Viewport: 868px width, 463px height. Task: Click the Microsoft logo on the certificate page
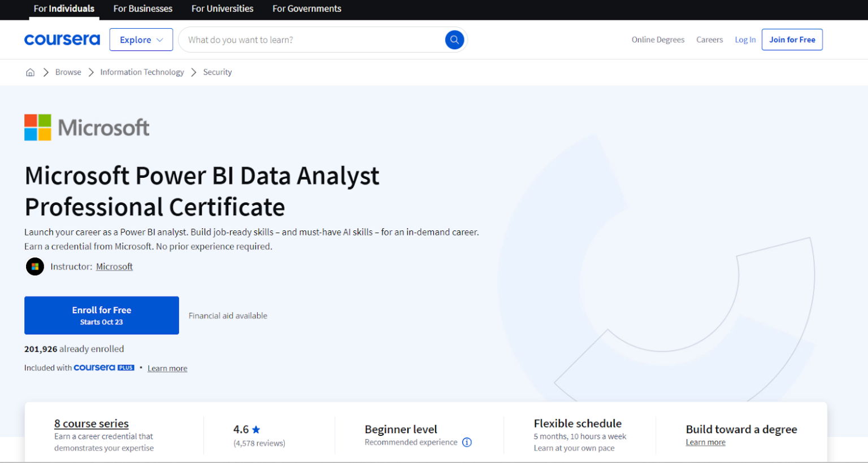(86, 127)
